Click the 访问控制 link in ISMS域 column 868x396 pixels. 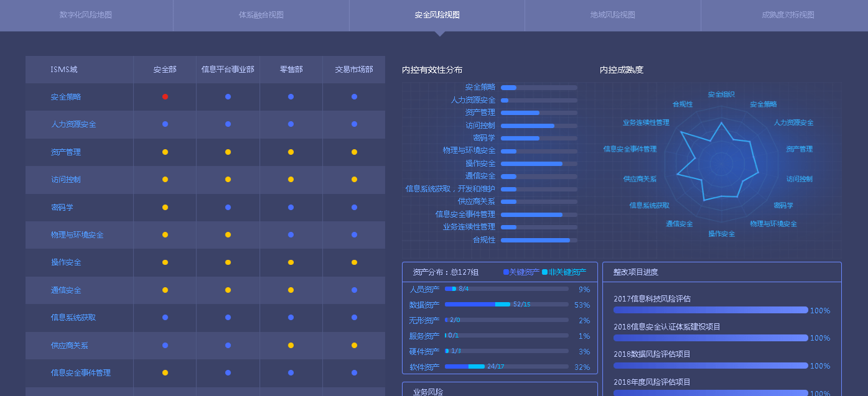click(65, 180)
